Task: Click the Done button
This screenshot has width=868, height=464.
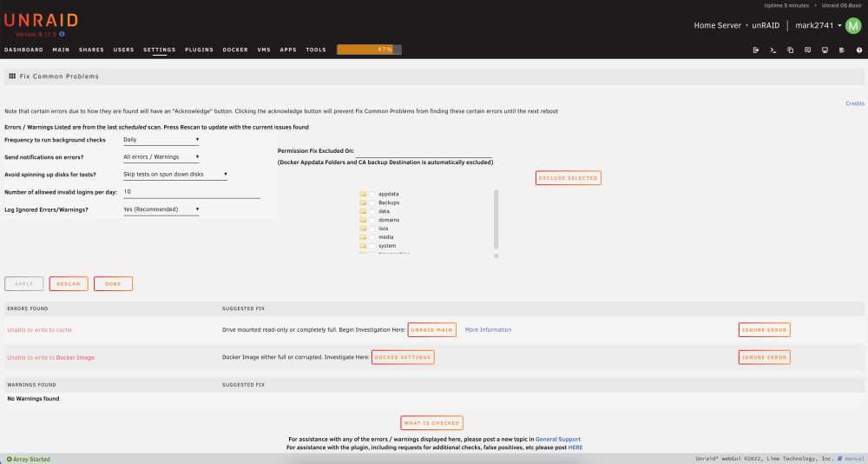Action: tap(113, 284)
